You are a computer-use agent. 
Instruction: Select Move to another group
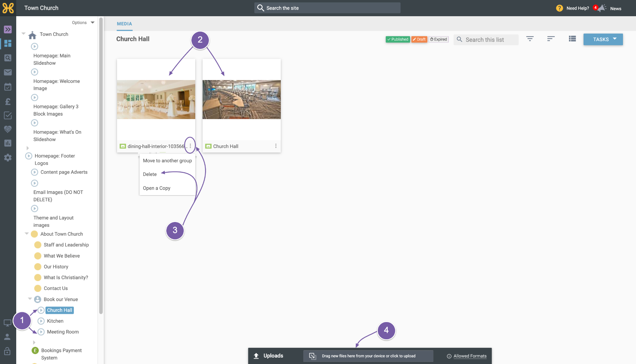point(167,161)
